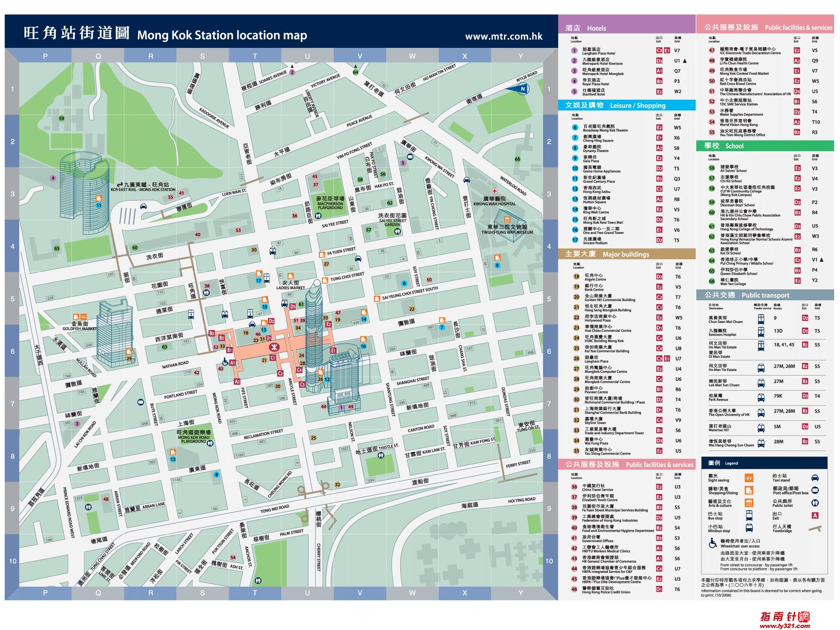This screenshot has width=840, height=630.
Task: Click the red cross icon at Kwong Wah Hospital
Action: 494,191
